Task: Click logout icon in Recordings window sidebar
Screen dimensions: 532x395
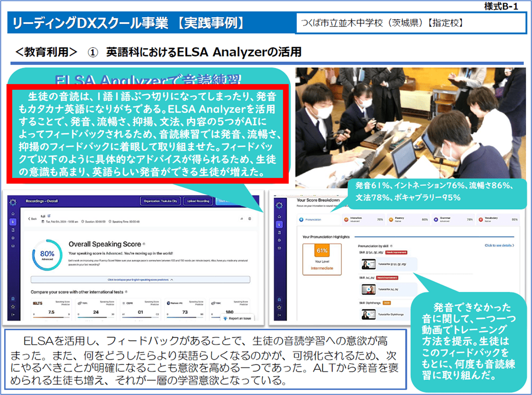Action: point(13,315)
